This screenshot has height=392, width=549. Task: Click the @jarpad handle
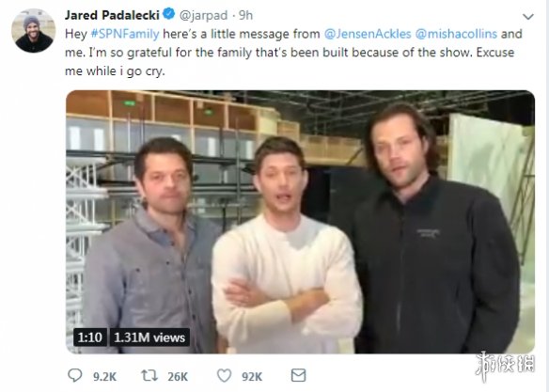[x=203, y=15]
